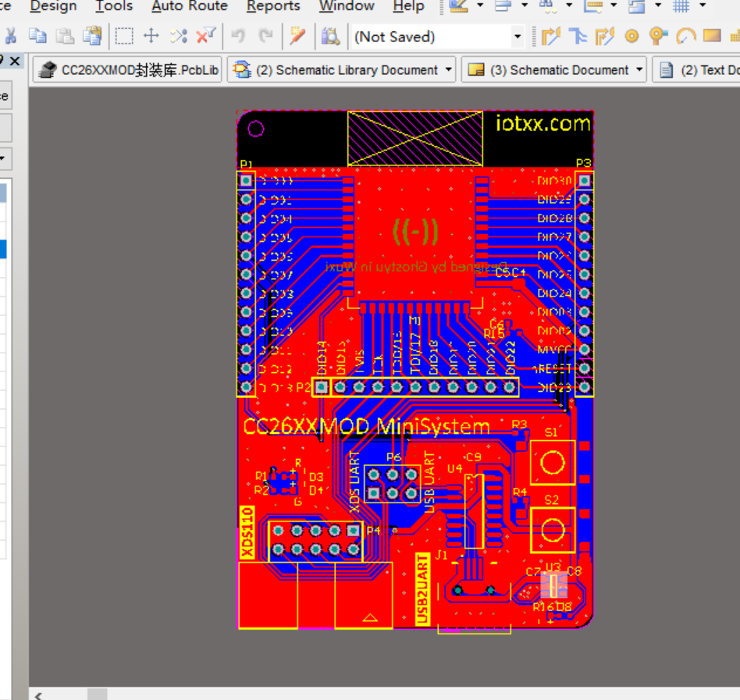The image size is (740, 700).
Task: Select the Differential Pair Routing tool
Action: 605,37
